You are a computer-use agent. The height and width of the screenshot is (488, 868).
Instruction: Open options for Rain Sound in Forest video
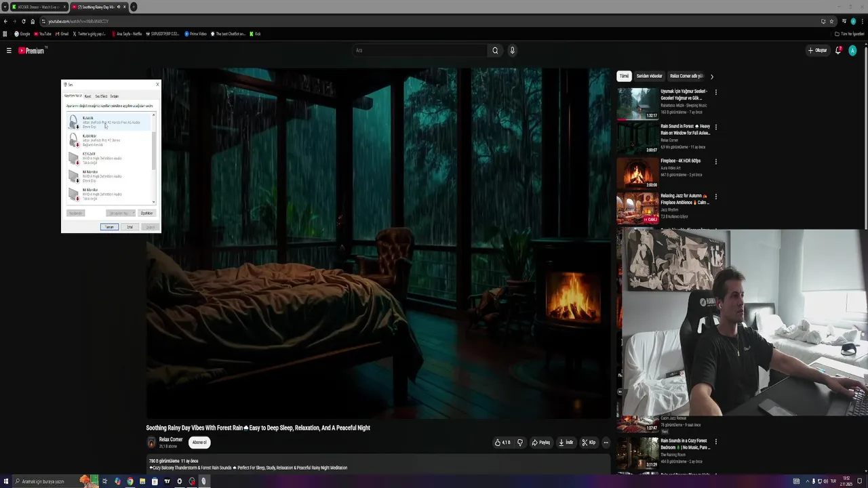pos(715,127)
